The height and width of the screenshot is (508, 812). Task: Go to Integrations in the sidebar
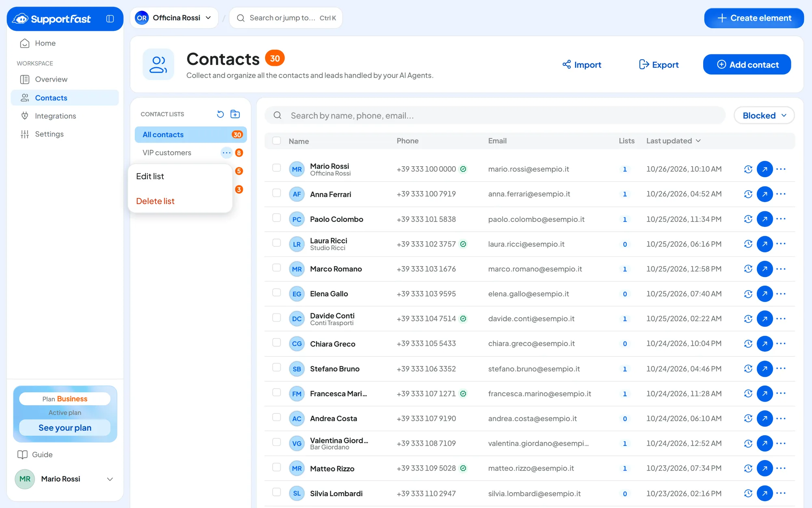point(65,116)
